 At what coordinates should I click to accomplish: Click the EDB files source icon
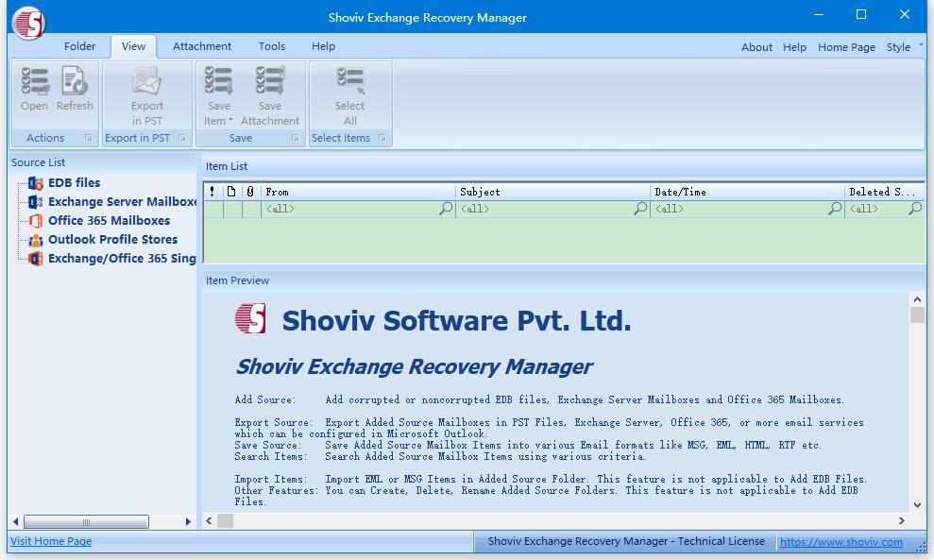[36, 183]
